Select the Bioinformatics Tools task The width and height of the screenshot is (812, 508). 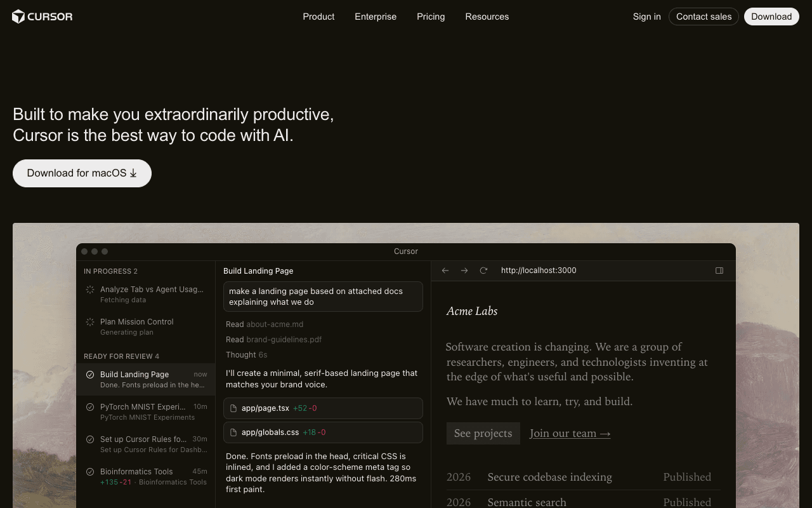click(x=146, y=476)
